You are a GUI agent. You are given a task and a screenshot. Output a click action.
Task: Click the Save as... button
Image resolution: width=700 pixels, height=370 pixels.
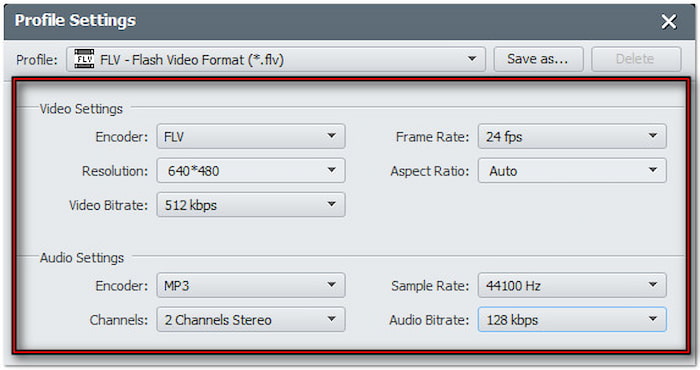click(x=538, y=59)
